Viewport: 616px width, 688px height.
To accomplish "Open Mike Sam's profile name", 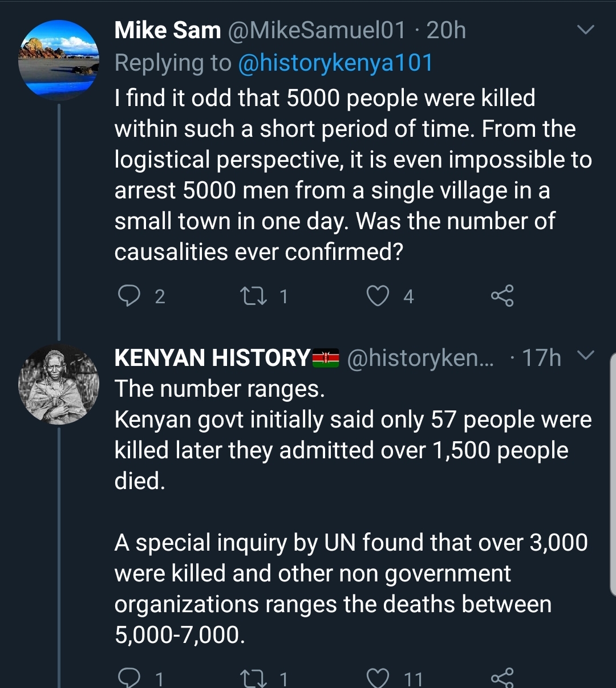I will click(x=167, y=30).
